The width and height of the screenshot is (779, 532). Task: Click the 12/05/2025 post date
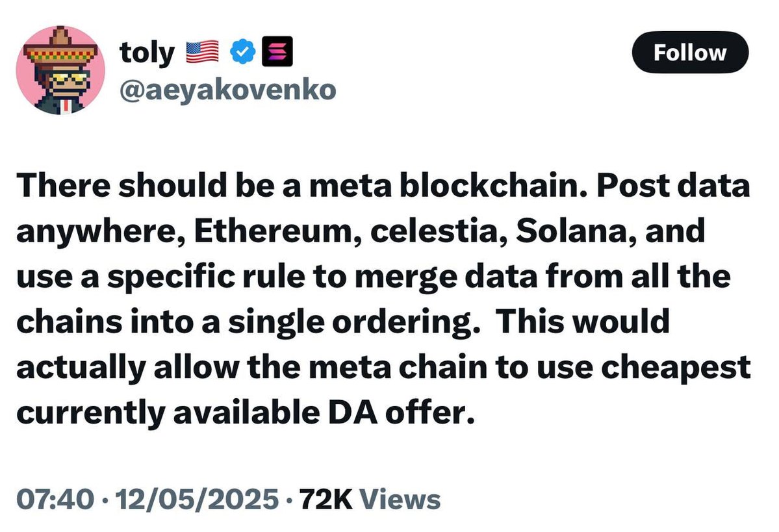click(x=197, y=499)
